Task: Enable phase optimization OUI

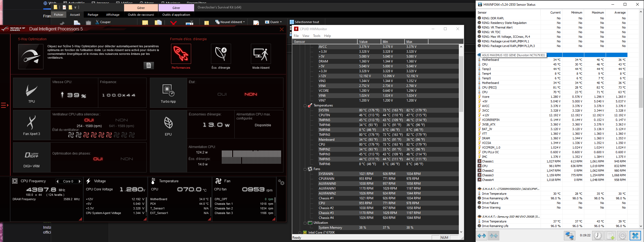Action: 98,159
